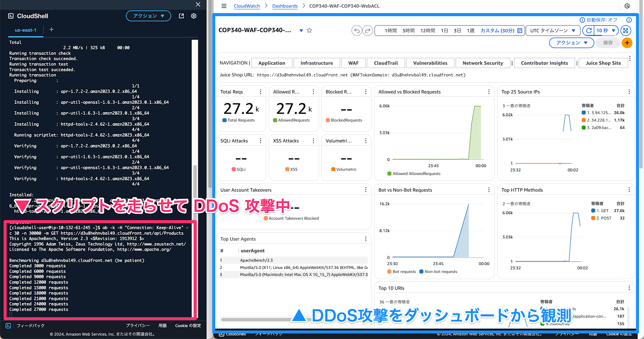Open Volumetric widget options menu
644x339 pixels.
click(366, 141)
